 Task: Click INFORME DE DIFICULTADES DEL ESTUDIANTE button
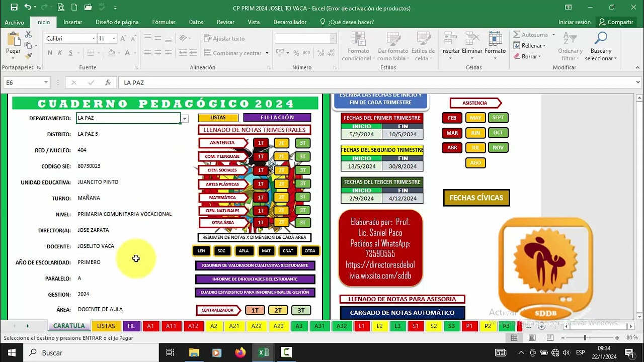click(x=255, y=279)
